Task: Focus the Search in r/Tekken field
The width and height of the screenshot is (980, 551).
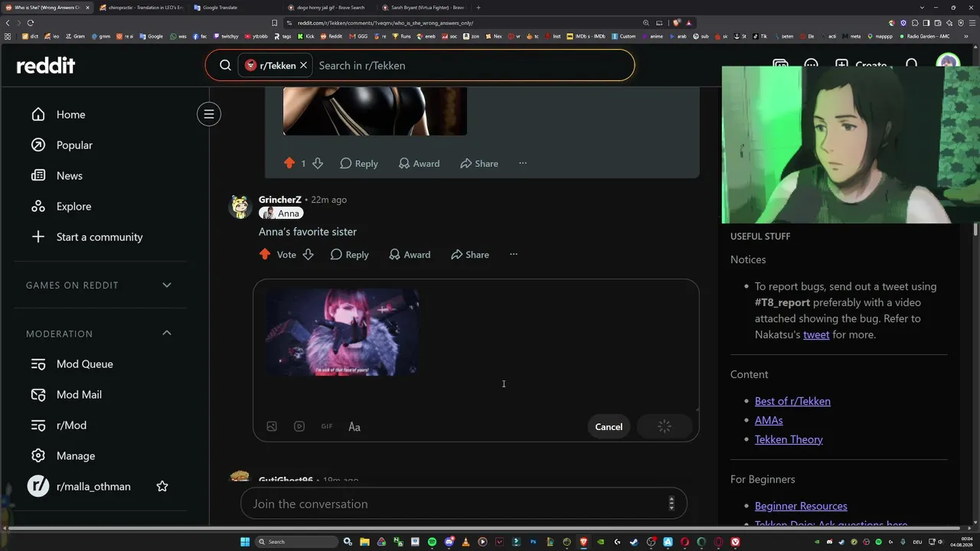Action: point(471,66)
